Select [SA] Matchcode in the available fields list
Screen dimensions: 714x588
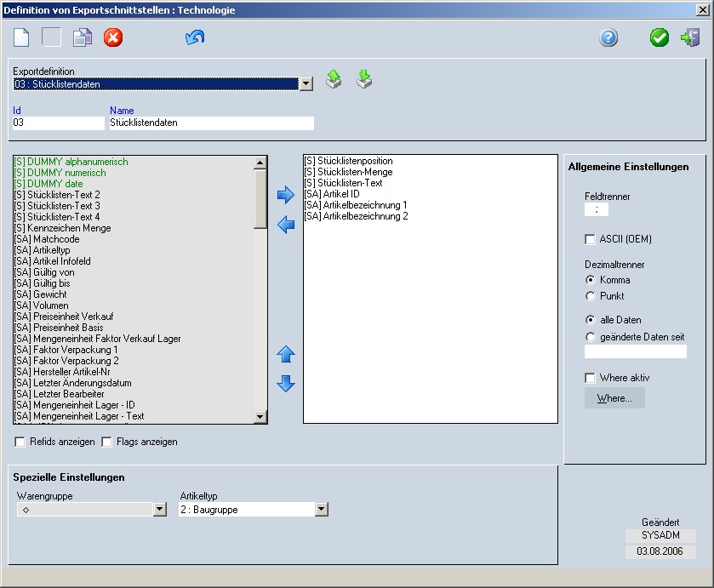pyautogui.click(x=45, y=239)
